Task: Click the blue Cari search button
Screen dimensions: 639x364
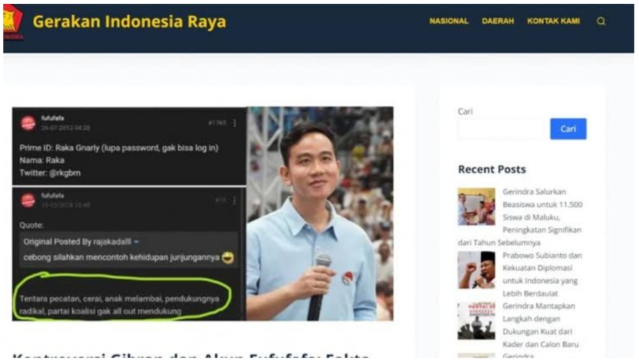Action: pyautogui.click(x=568, y=129)
